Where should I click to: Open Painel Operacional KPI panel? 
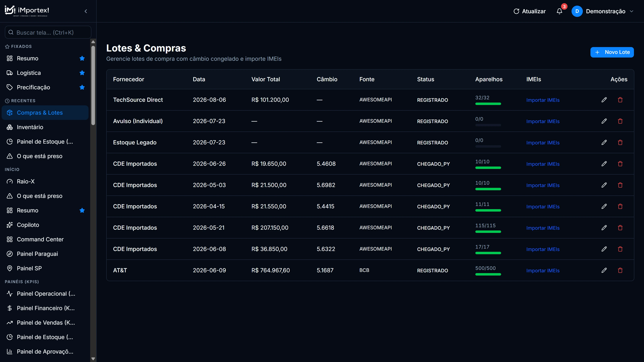click(45, 294)
